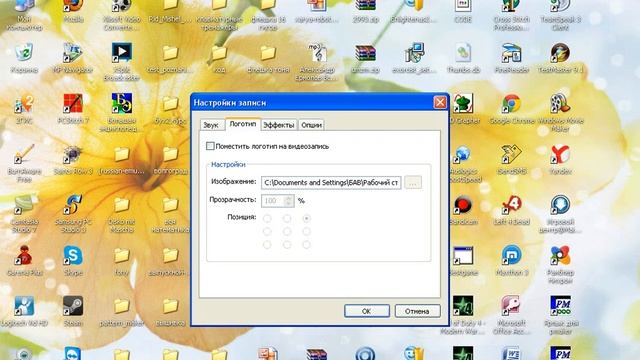
Task: Select the SendSMS desktop icon
Action: click(511, 160)
